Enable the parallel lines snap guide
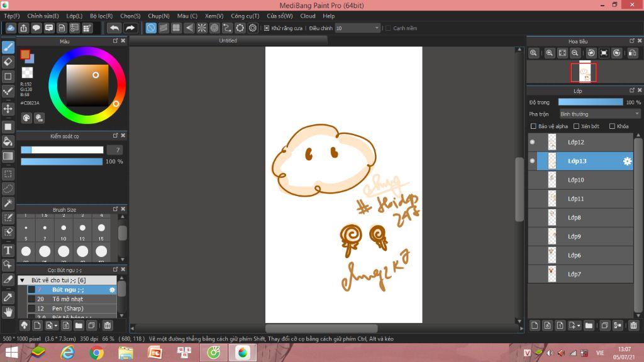Screen dimensions: 644x362 coord(164,28)
